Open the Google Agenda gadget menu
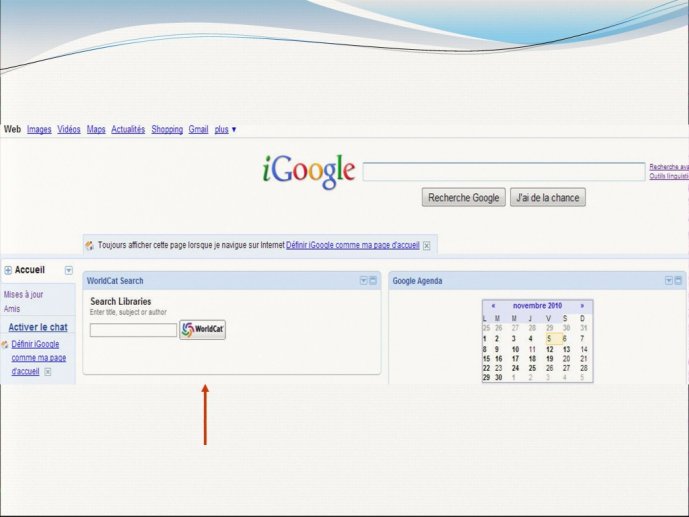This screenshot has height=517, width=689. [x=668, y=280]
